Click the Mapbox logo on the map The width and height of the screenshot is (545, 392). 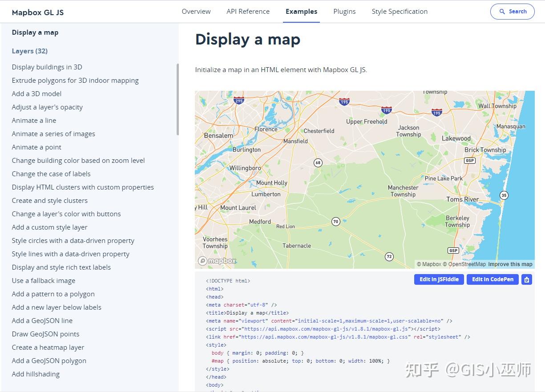coord(218,261)
